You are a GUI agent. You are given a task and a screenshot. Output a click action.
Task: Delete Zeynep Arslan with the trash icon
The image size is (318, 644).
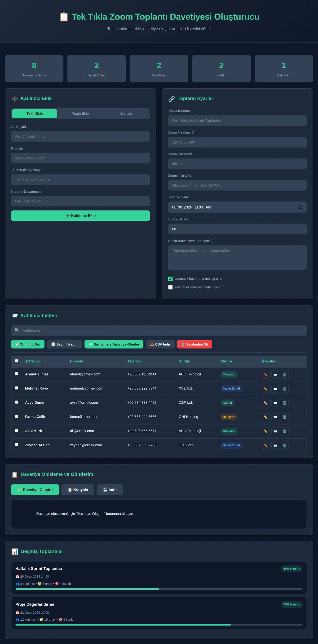(285, 446)
